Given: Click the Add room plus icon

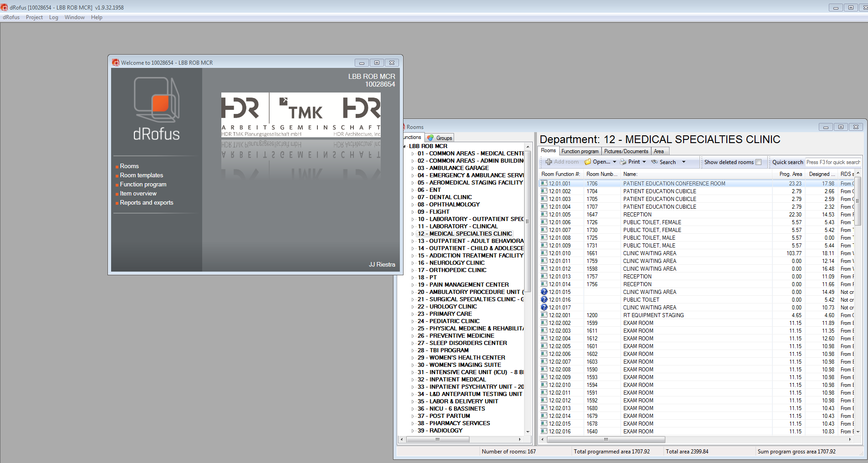Looking at the screenshot, I should (549, 162).
